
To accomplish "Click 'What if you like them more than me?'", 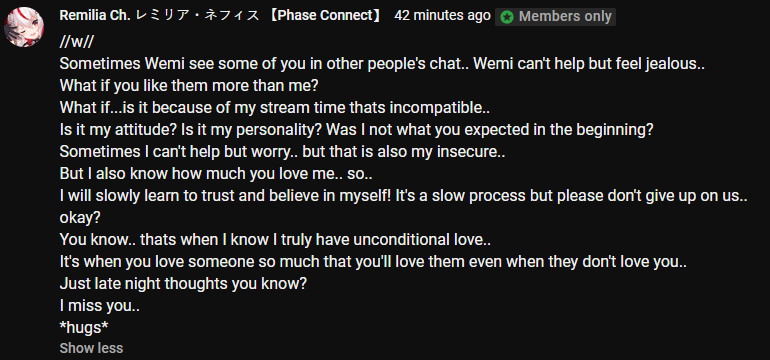I will [189, 86].
